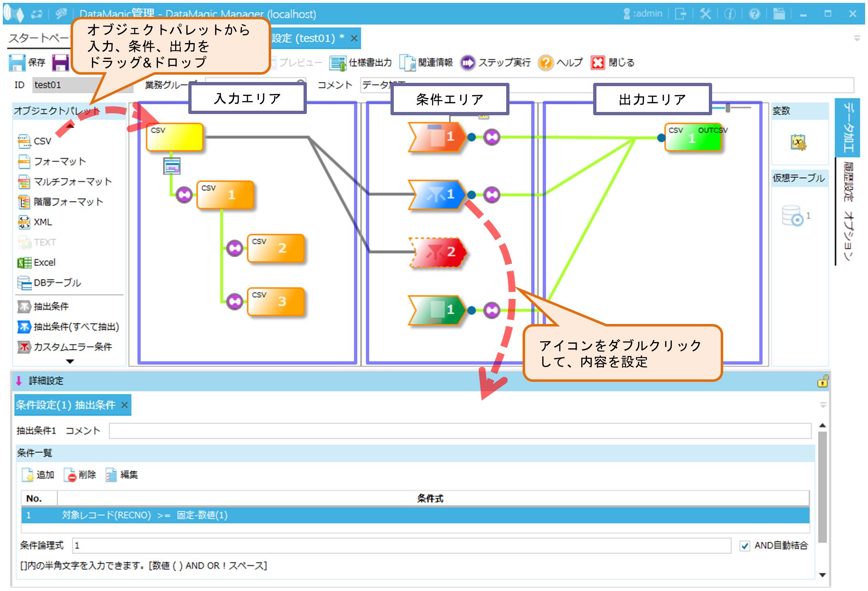Click the mapping connector next to blue filter node
Screen dimensions: 868x591
492,195
